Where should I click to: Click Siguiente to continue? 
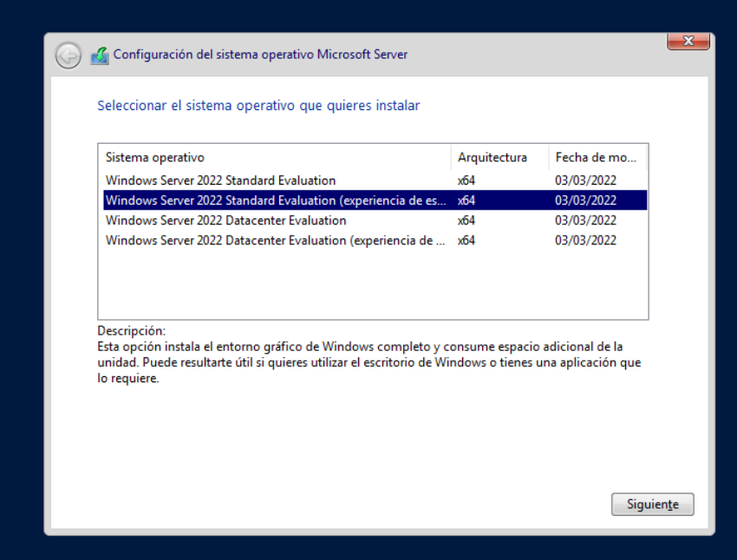pos(652,505)
